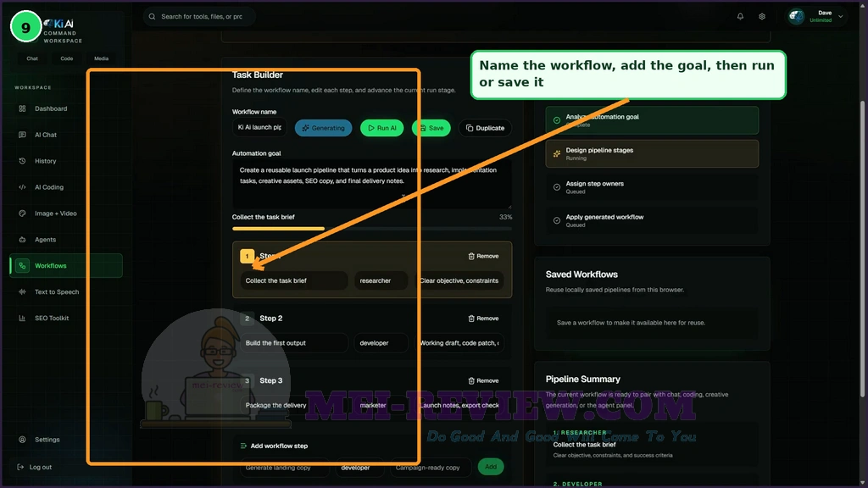Open Text to Speech waveform icon
Image resolution: width=868 pixels, height=488 pixels.
pos(22,291)
